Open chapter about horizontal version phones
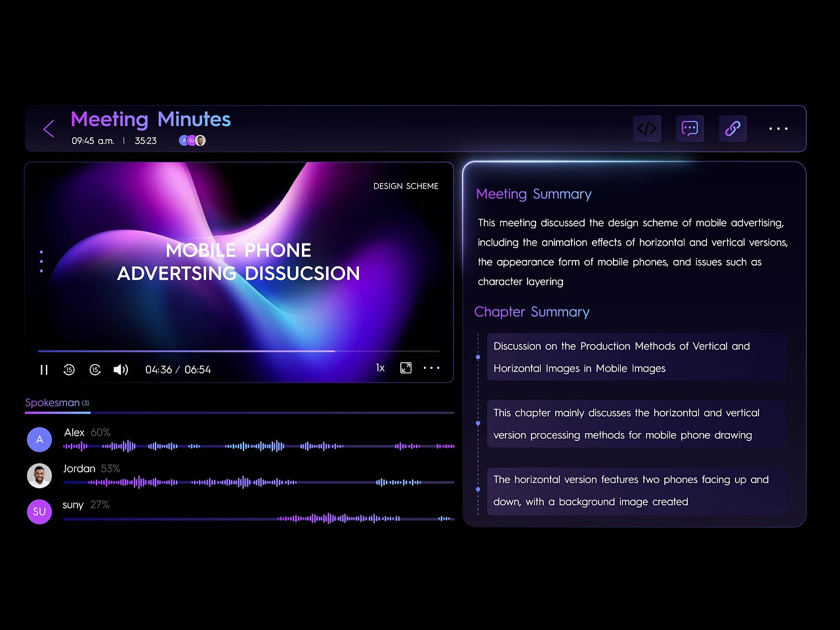Image resolution: width=840 pixels, height=630 pixels. coord(635,491)
